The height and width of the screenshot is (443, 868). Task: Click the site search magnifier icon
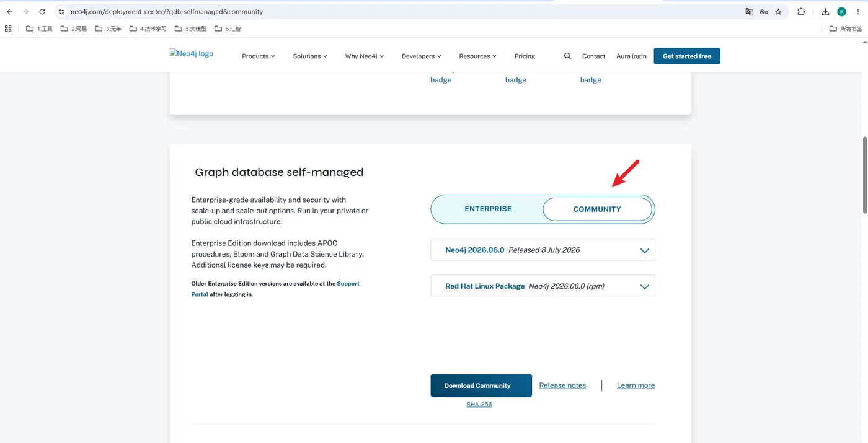pos(567,56)
